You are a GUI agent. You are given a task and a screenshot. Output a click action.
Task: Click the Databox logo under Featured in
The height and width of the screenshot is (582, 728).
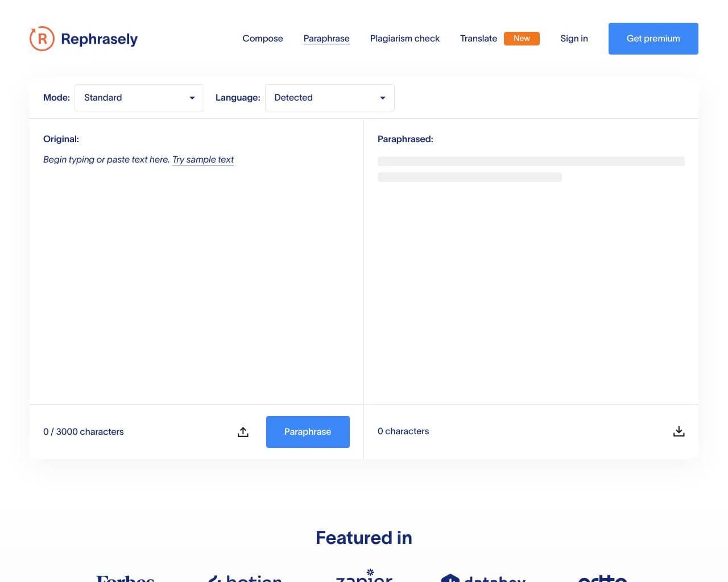pyautogui.click(x=483, y=578)
